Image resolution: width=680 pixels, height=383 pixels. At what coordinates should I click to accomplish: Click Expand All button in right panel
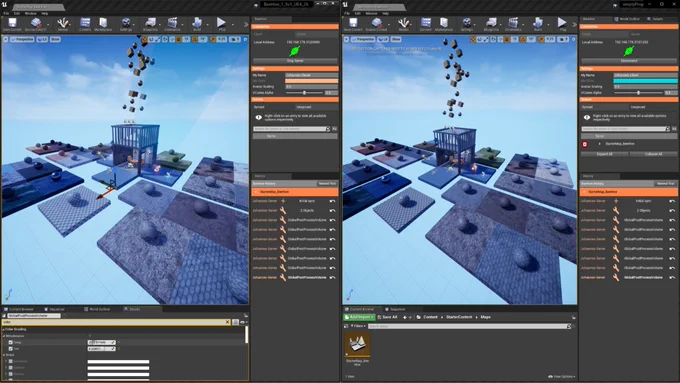[x=604, y=154]
